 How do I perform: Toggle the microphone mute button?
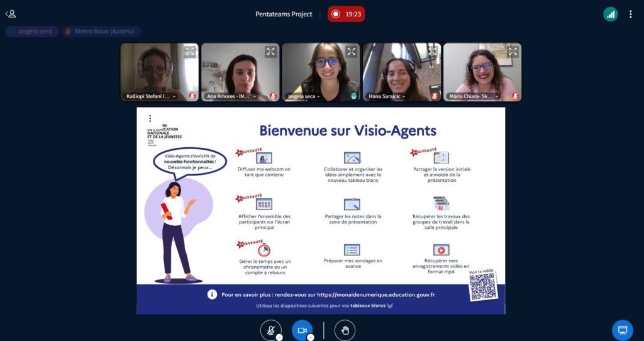pyautogui.click(x=271, y=330)
